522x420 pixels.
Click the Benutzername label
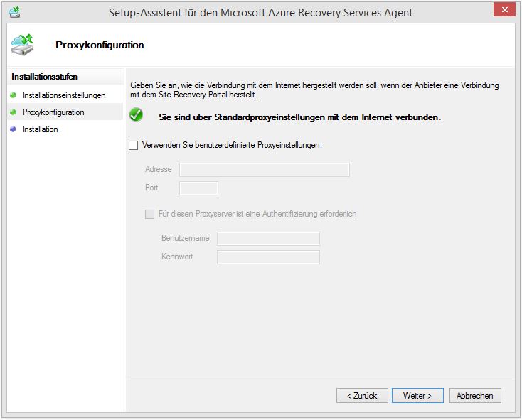[186, 238]
